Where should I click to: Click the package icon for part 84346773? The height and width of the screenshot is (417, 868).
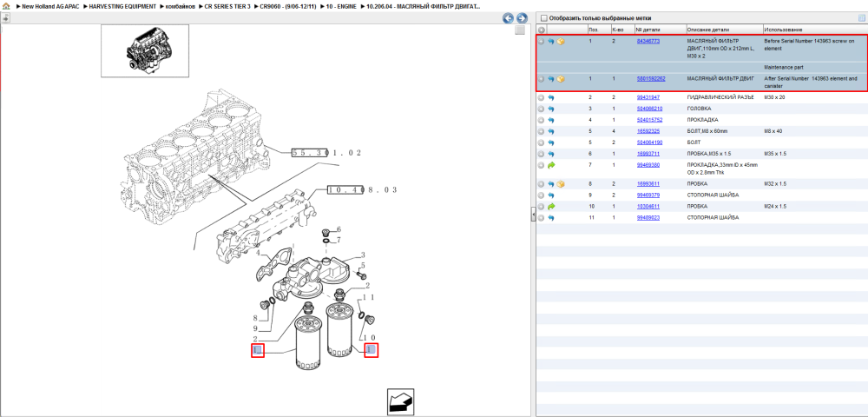click(561, 42)
